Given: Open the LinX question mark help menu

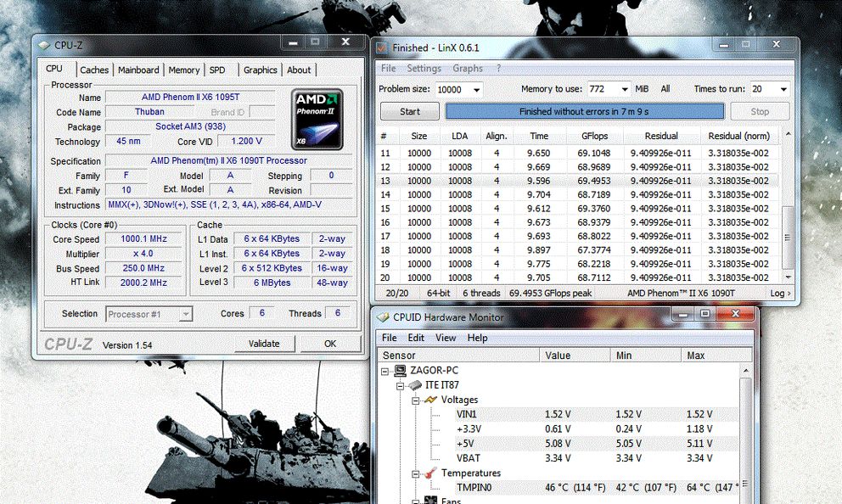Looking at the screenshot, I should [x=498, y=68].
